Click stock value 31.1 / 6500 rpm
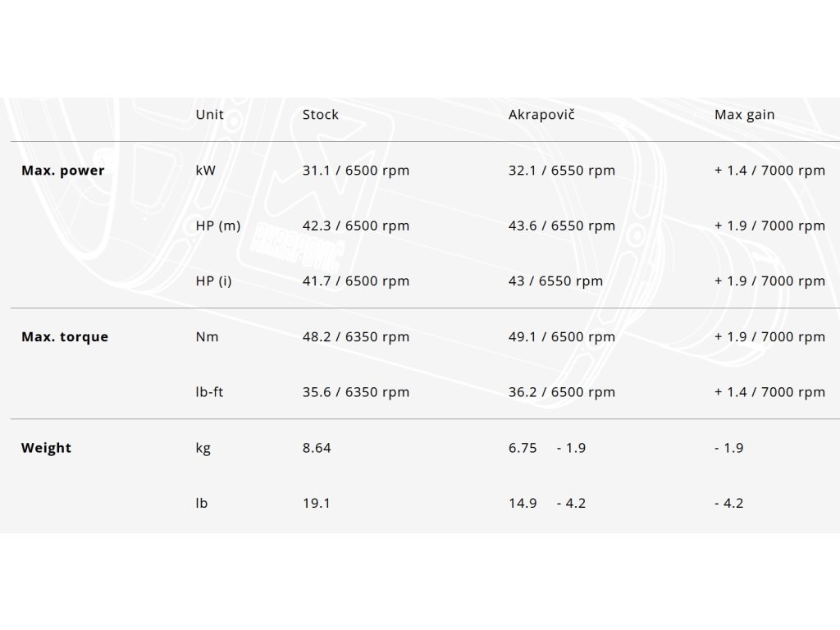This screenshot has height=630, width=840. 355,171
